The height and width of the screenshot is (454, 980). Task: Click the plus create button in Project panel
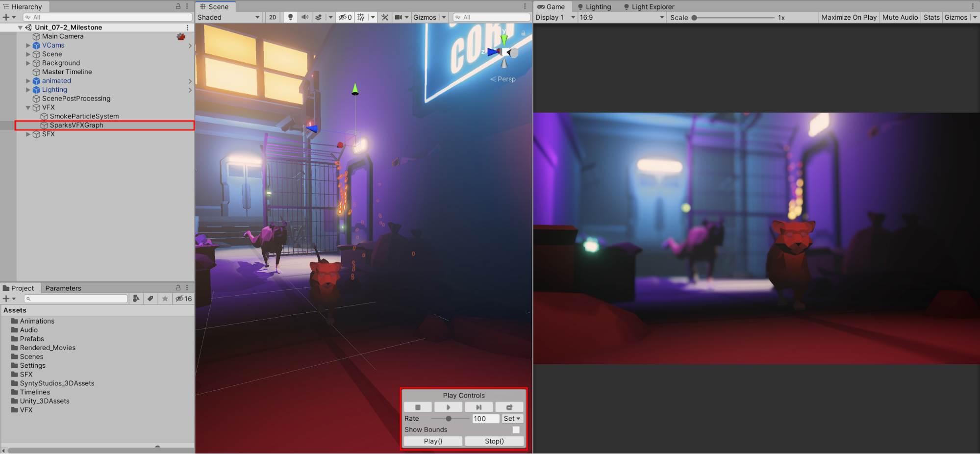[x=6, y=299]
